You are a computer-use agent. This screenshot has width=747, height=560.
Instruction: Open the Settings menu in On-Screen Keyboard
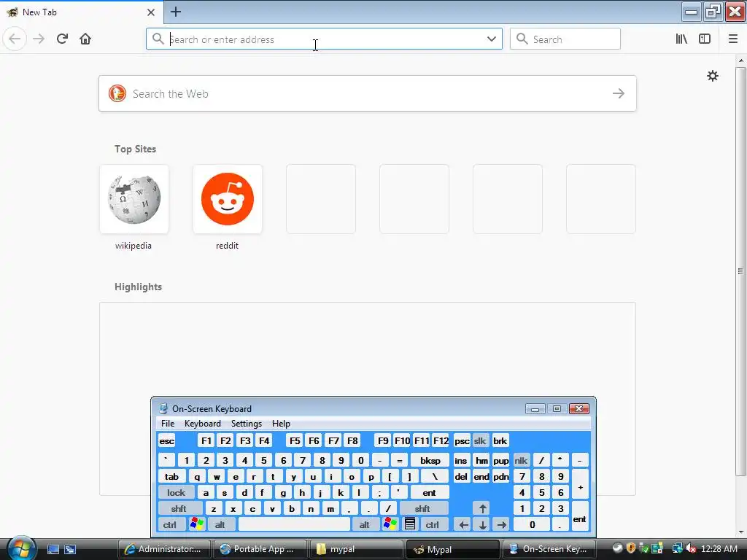(247, 424)
